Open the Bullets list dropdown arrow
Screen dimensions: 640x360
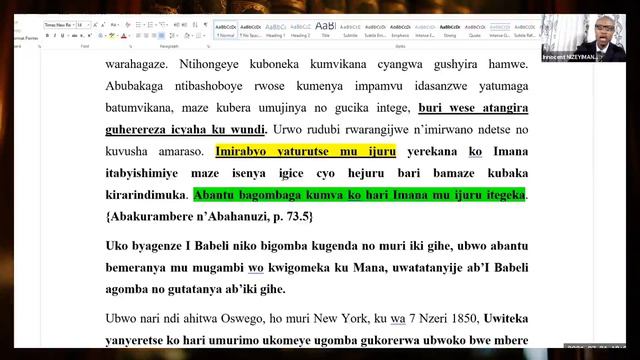[x=143, y=25]
